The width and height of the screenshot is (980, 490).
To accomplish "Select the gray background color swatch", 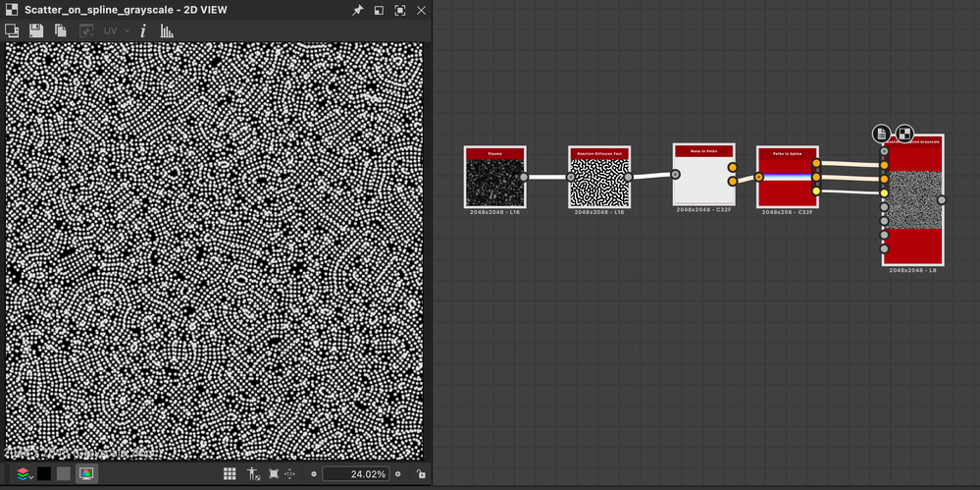I will pyautogui.click(x=64, y=473).
